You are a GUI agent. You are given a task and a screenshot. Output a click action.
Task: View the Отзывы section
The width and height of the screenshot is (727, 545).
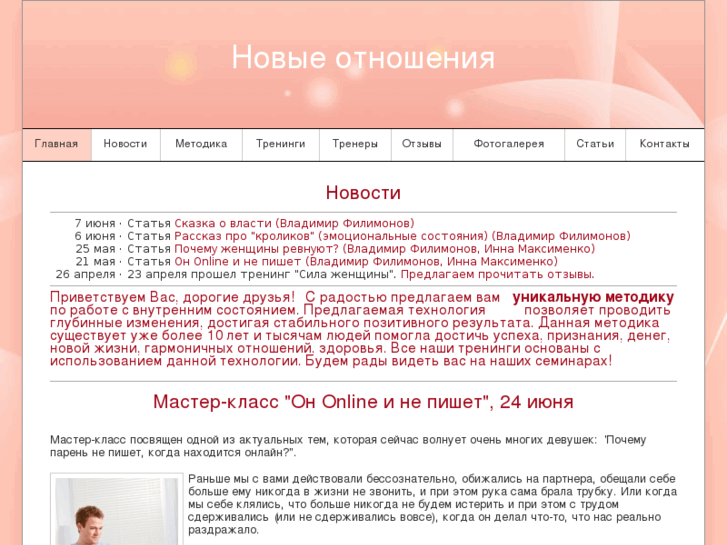click(x=421, y=144)
